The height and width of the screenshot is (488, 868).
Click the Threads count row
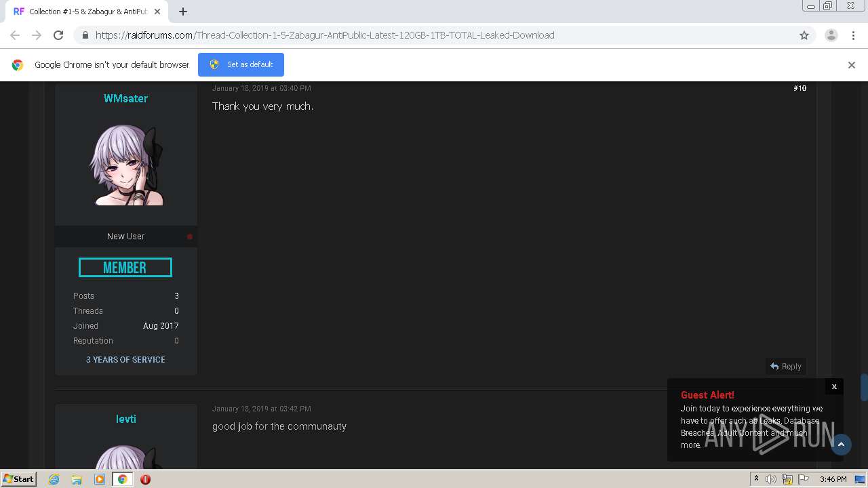(x=126, y=311)
